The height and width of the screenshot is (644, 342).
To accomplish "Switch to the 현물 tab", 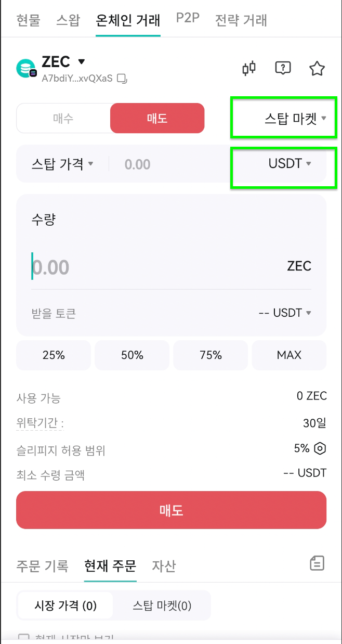I will tap(29, 20).
